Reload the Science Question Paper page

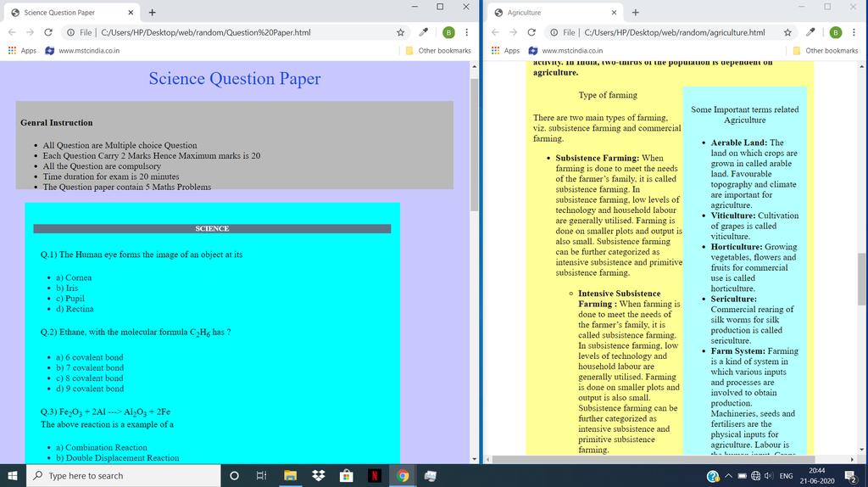click(x=48, y=33)
